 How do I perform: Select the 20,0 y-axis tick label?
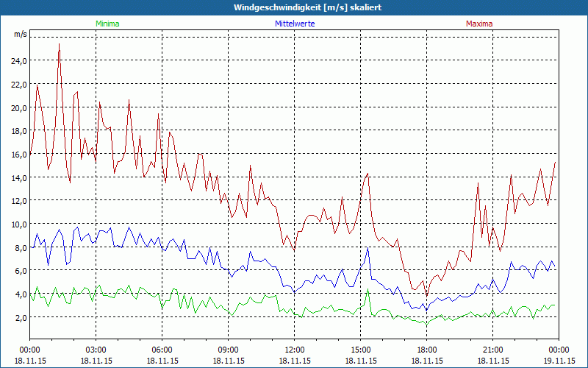tap(19, 107)
